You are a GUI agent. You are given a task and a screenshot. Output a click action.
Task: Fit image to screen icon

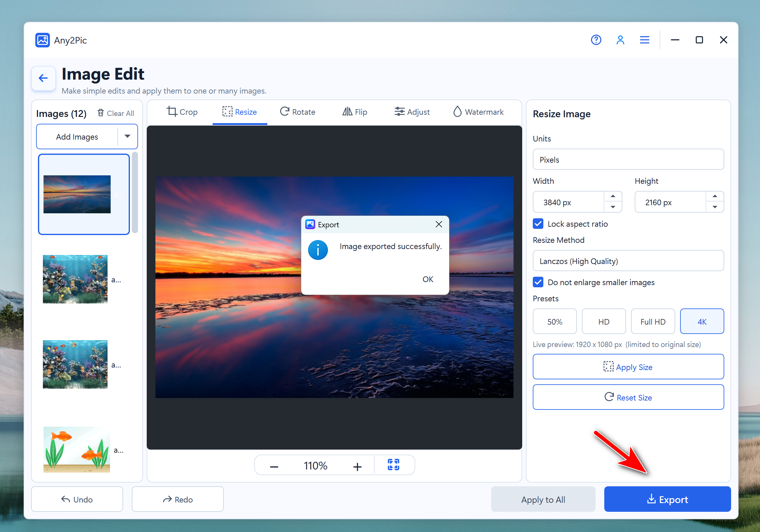(393, 465)
